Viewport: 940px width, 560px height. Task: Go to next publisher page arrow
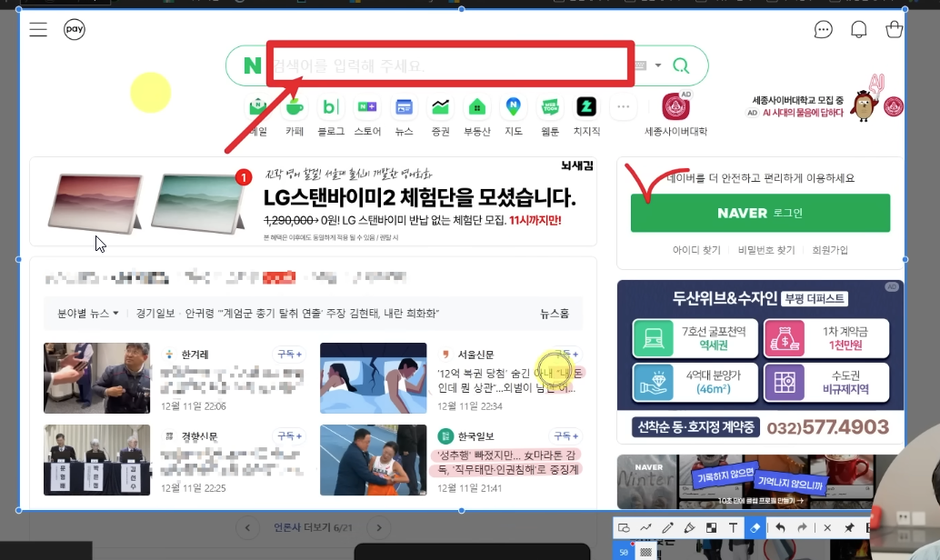point(378,527)
